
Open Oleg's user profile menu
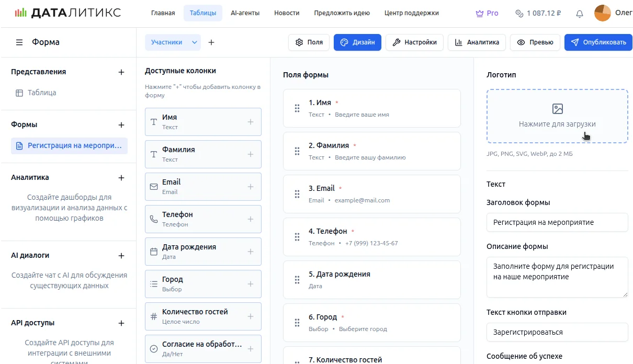point(613,13)
